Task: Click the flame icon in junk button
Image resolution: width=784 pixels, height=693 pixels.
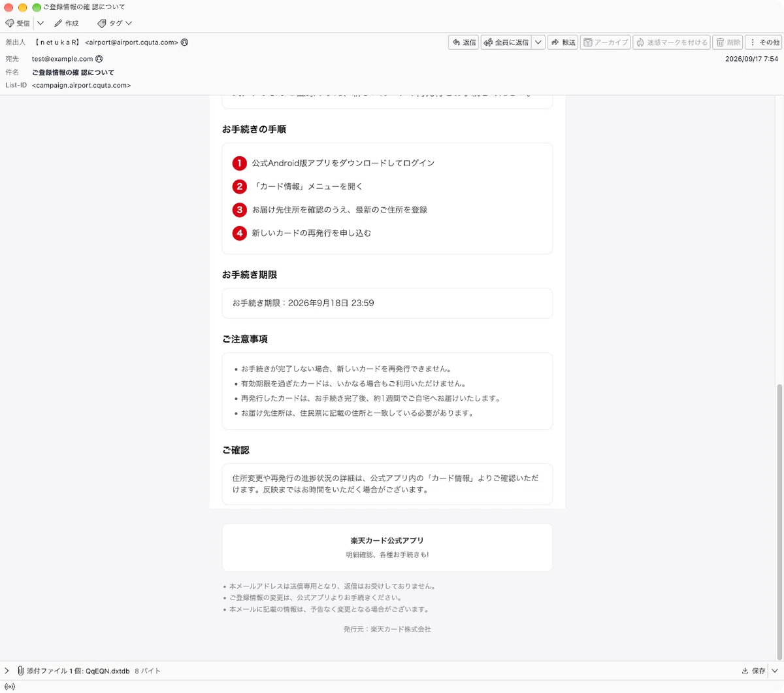Action: point(640,42)
